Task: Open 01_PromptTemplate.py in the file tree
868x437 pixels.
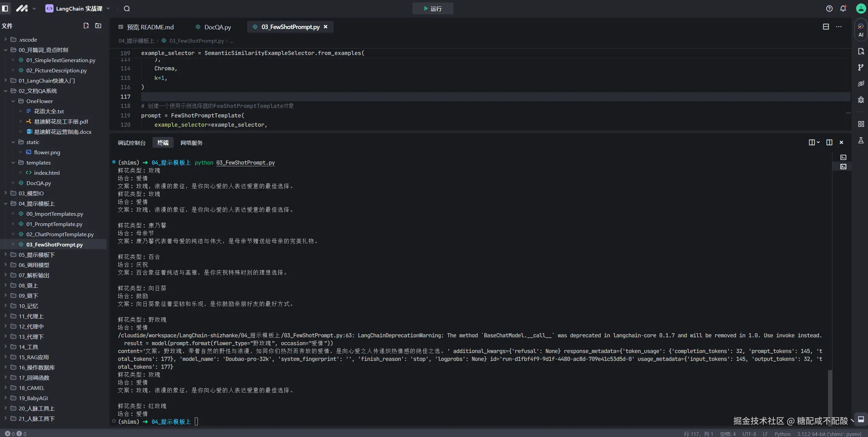Action: (54, 224)
